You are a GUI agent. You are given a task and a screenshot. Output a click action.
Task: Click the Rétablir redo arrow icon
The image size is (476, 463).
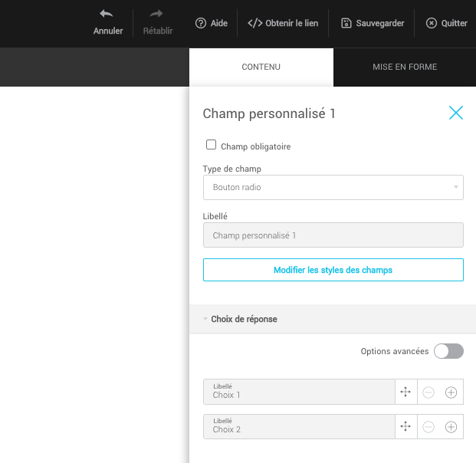[157, 15]
